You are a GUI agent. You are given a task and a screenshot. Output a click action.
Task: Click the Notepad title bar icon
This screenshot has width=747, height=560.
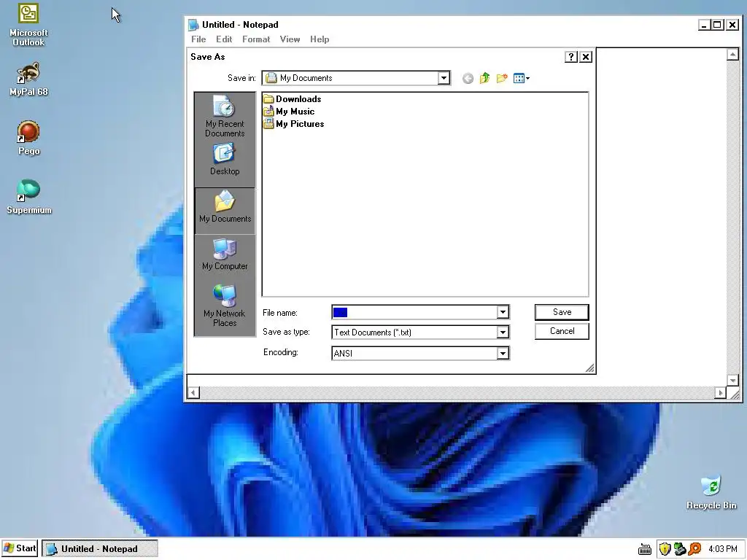tap(193, 25)
